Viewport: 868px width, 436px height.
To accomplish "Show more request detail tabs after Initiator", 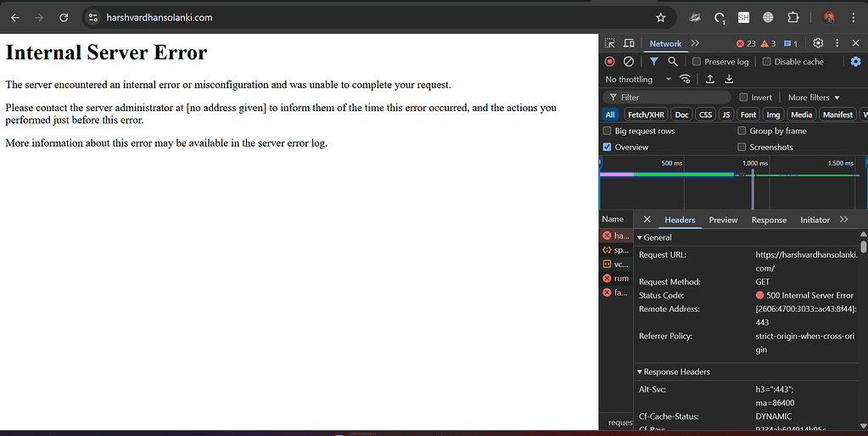I will [x=843, y=219].
